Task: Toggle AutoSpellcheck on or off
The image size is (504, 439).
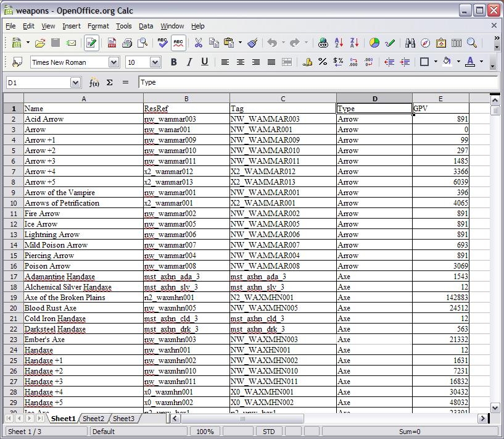Action: 178,43
